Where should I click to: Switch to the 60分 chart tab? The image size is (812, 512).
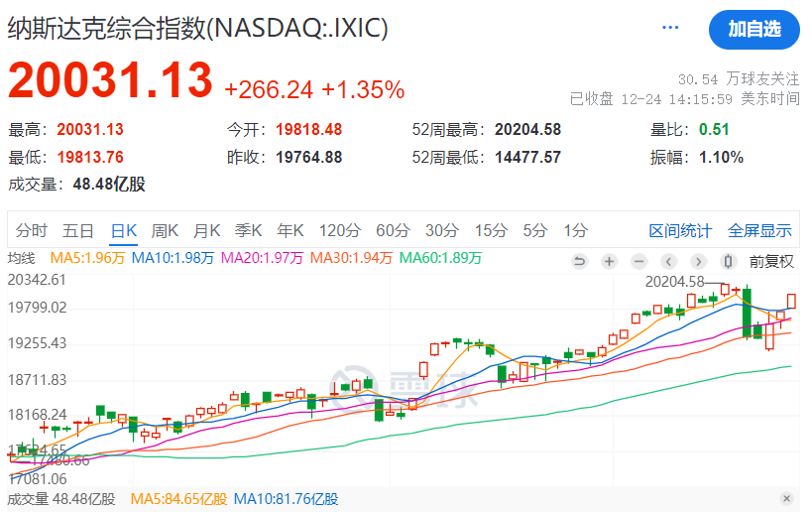pos(393,231)
